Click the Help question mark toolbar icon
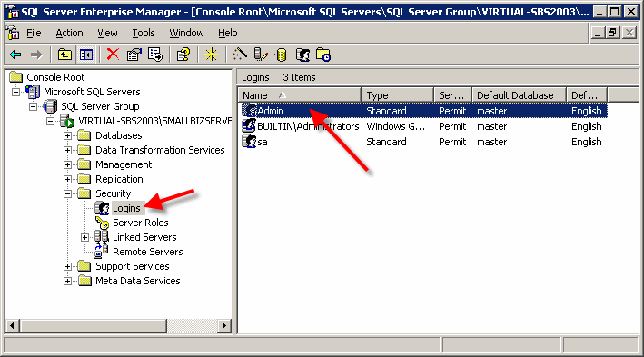The image size is (644, 357). pyautogui.click(x=183, y=55)
